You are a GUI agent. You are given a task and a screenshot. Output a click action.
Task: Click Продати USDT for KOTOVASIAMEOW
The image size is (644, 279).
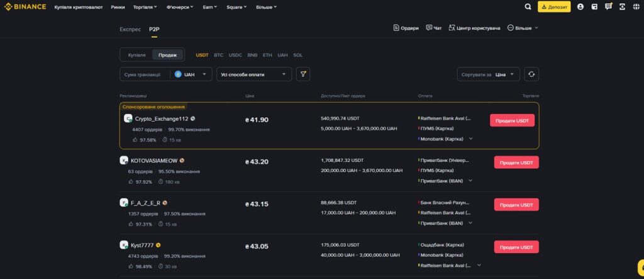[516, 162]
